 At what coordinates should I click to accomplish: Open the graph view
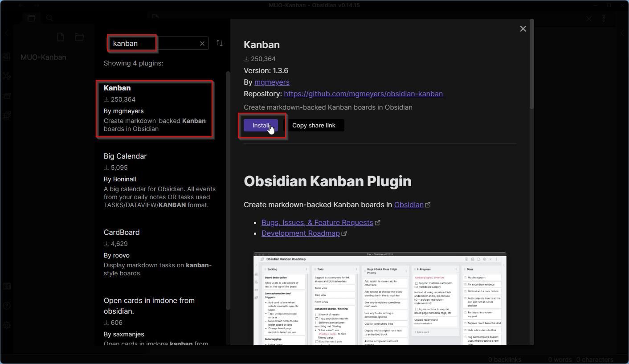point(7,76)
